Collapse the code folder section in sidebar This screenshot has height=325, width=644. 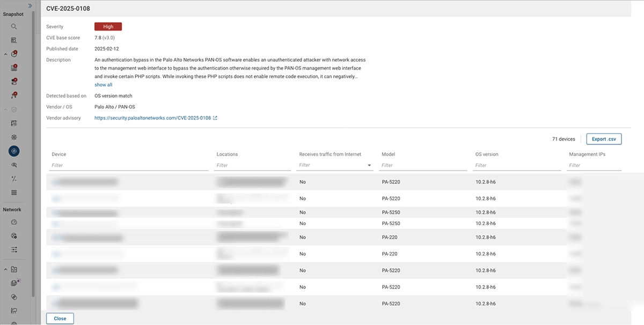click(x=5, y=269)
